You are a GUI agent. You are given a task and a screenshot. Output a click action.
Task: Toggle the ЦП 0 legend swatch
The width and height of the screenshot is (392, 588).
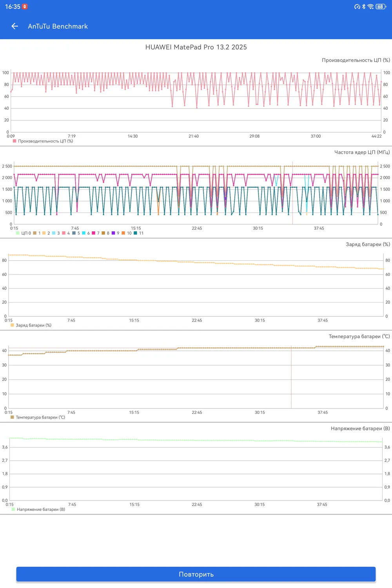point(18,233)
